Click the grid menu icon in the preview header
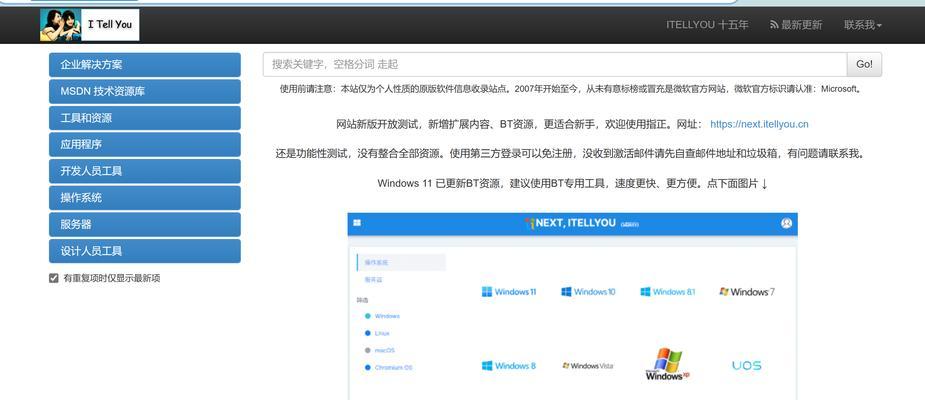Screen dimensions: 925x400 357,223
